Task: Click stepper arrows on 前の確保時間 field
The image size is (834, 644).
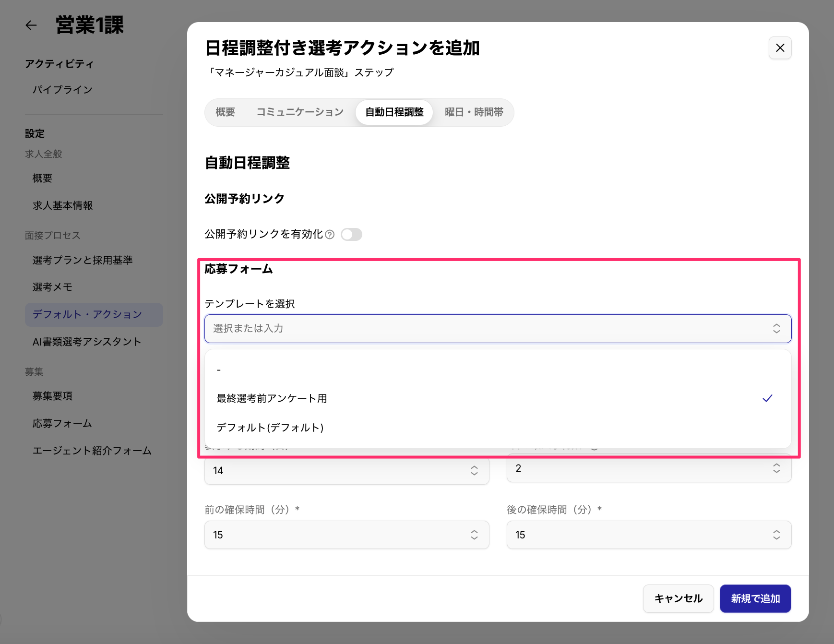Action: click(x=474, y=535)
